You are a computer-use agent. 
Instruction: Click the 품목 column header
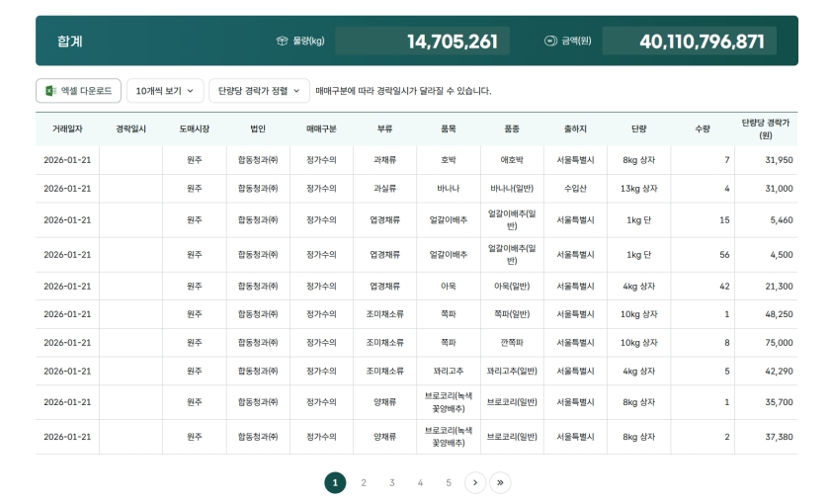[449, 128]
